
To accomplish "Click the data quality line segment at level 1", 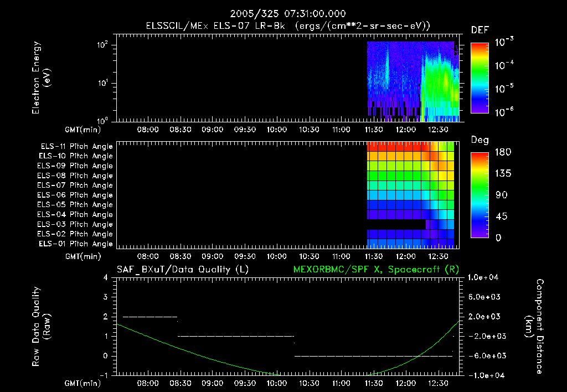I will point(236,336).
